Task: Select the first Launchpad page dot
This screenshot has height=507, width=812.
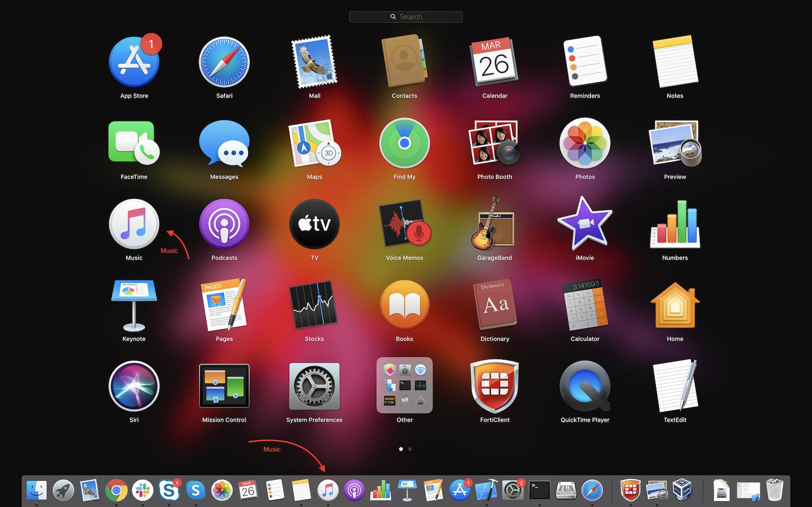Action: click(401, 449)
